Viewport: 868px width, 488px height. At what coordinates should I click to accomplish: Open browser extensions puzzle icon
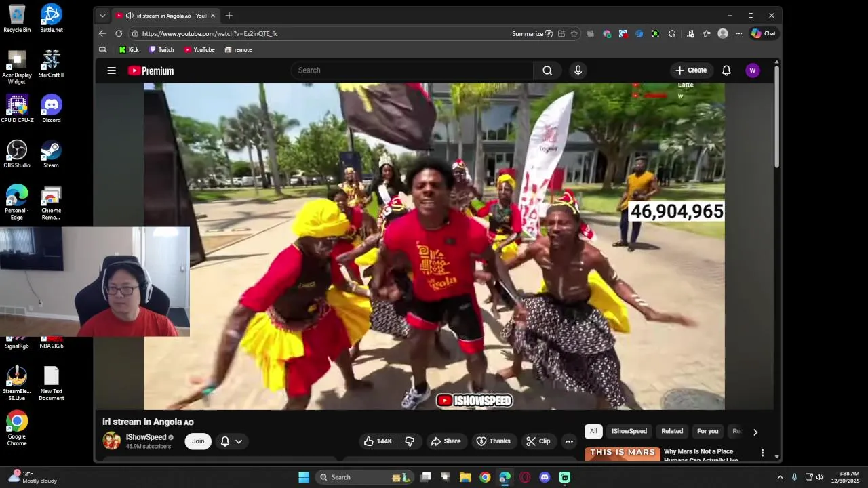[x=672, y=33]
